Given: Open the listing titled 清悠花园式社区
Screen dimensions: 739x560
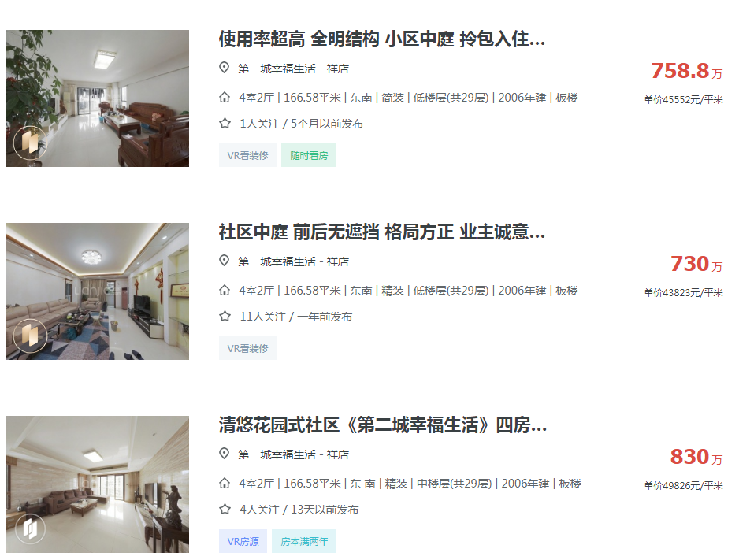Looking at the screenshot, I should click(x=383, y=425).
